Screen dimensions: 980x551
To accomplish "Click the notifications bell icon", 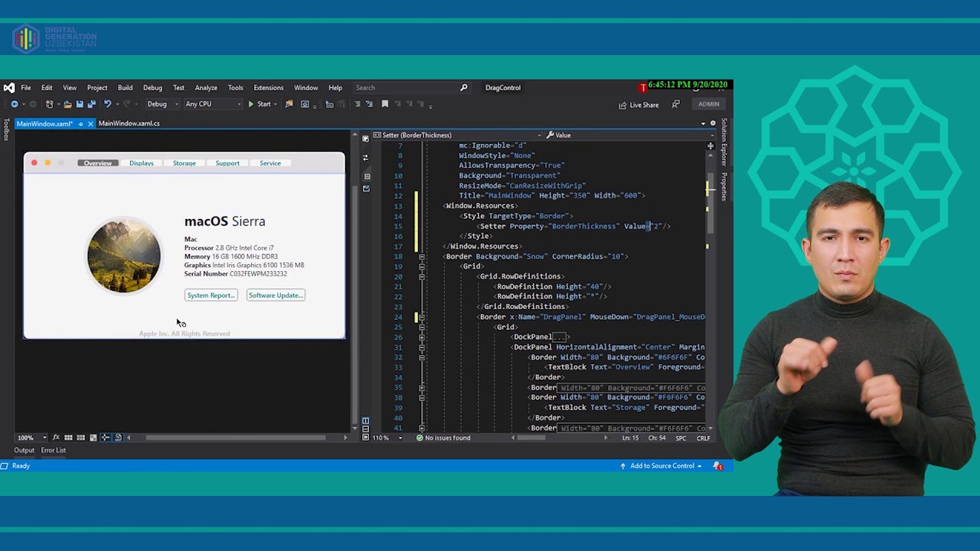I will 717,465.
